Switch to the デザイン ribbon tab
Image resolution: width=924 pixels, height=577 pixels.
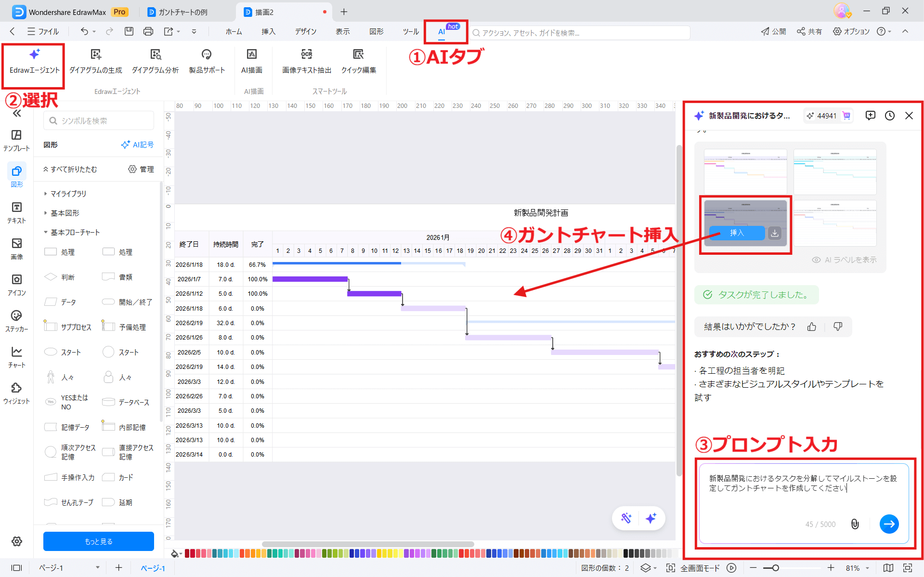point(305,31)
